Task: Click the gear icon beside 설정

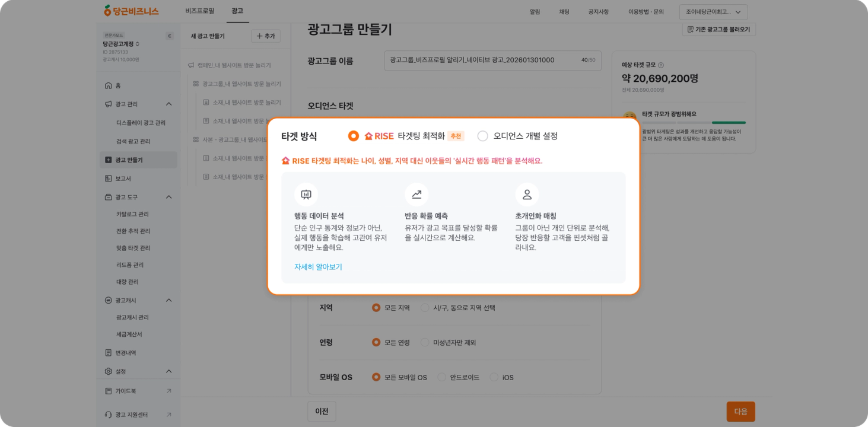Action: click(108, 371)
